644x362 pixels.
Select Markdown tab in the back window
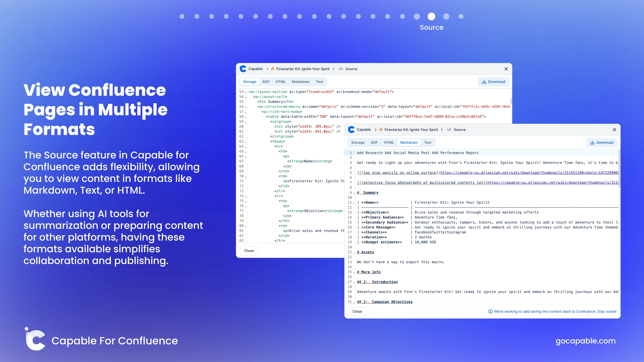click(301, 82)
